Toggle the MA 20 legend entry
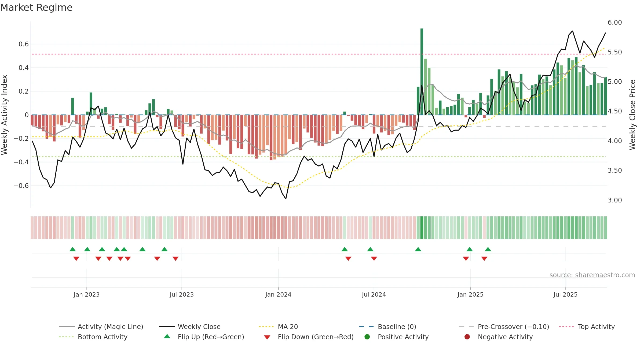Image resolution: width=644 pixels, height=362 pixels. [278, 327]
